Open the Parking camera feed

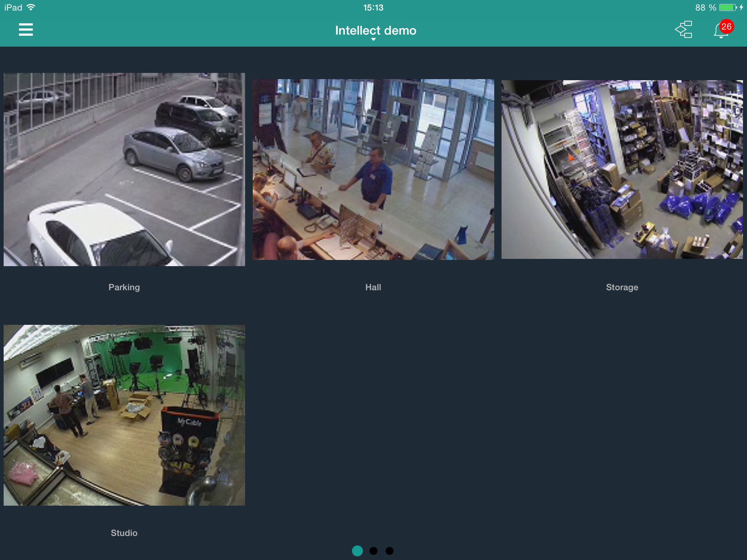tap(124, 170)
